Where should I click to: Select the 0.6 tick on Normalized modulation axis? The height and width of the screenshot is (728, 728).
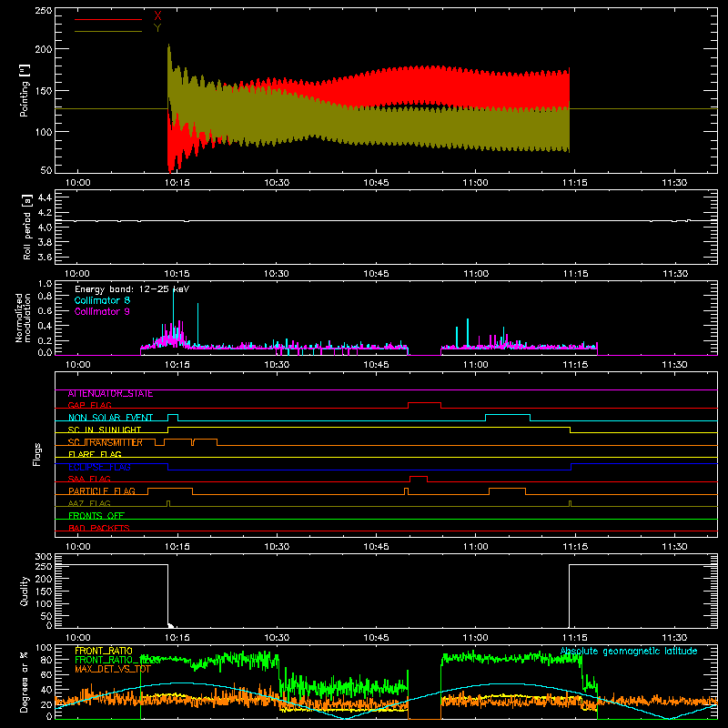45,311
